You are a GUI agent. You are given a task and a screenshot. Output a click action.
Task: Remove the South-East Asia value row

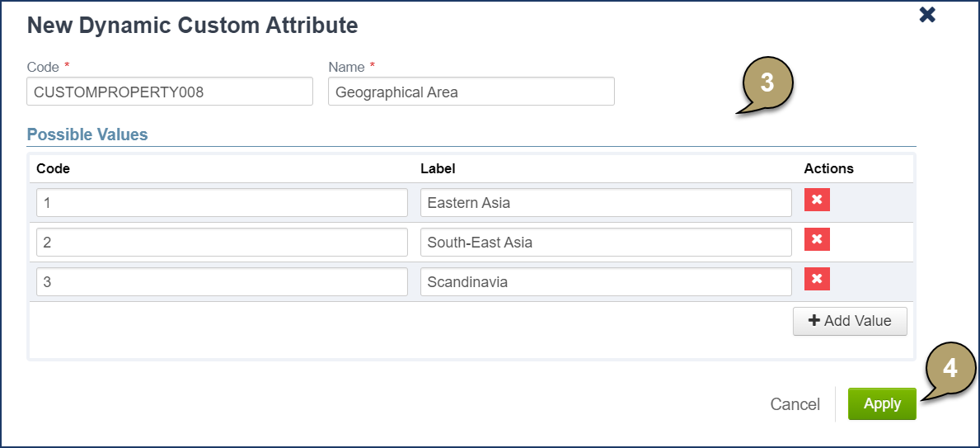point(817,239)
